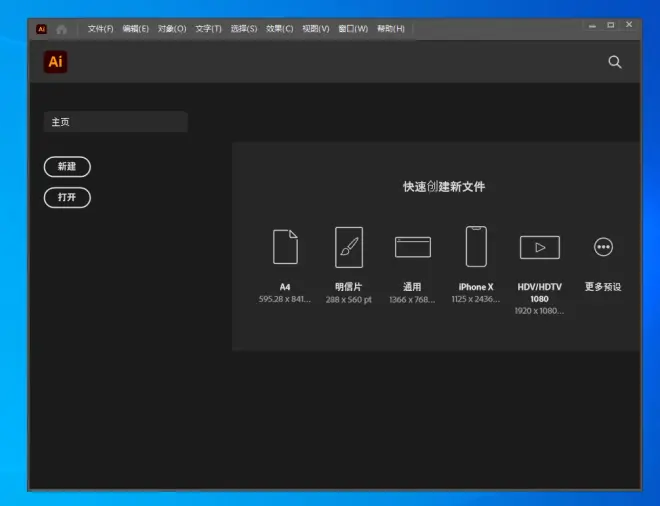The width and height of the screenshot is (660, 506).
Task: Click the 快速创建新文件 heading
Action: pos(444,186)
